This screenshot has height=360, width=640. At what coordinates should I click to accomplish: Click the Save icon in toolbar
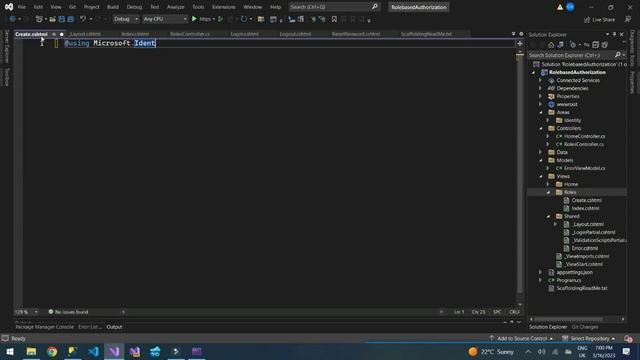coord(62,19)
